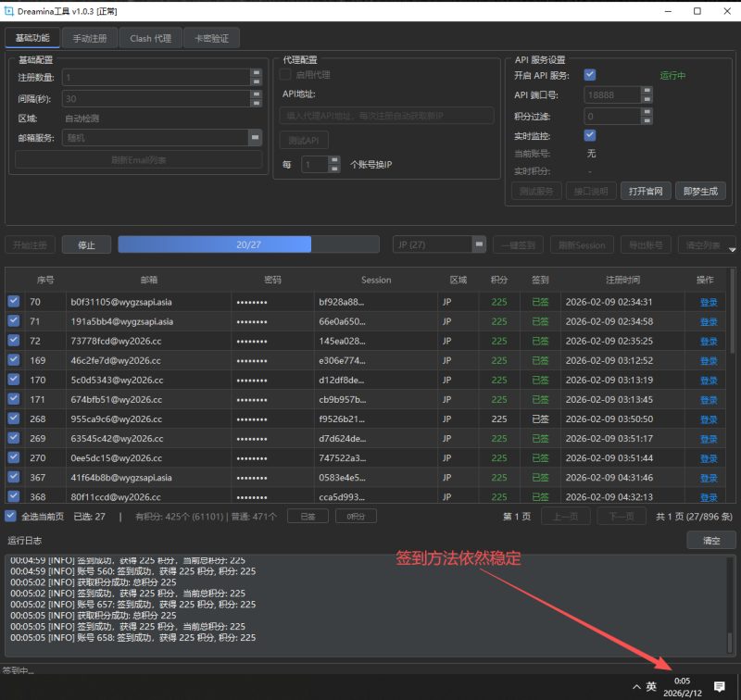
Task: Click 登录 link for row 169
Action: pos(708,361)
